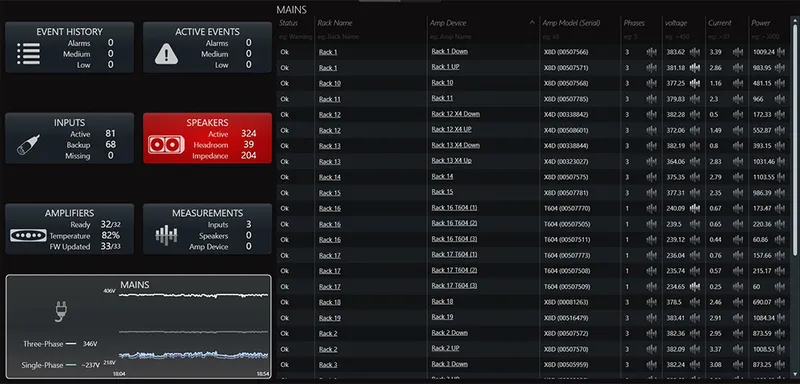Open the Active Events tile
800x384 pixels.
[207, 47]
